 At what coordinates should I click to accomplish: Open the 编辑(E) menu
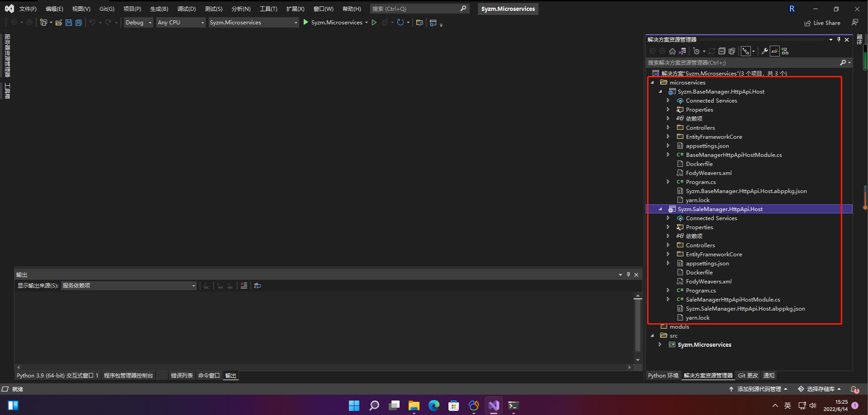[x=54, y=9]
